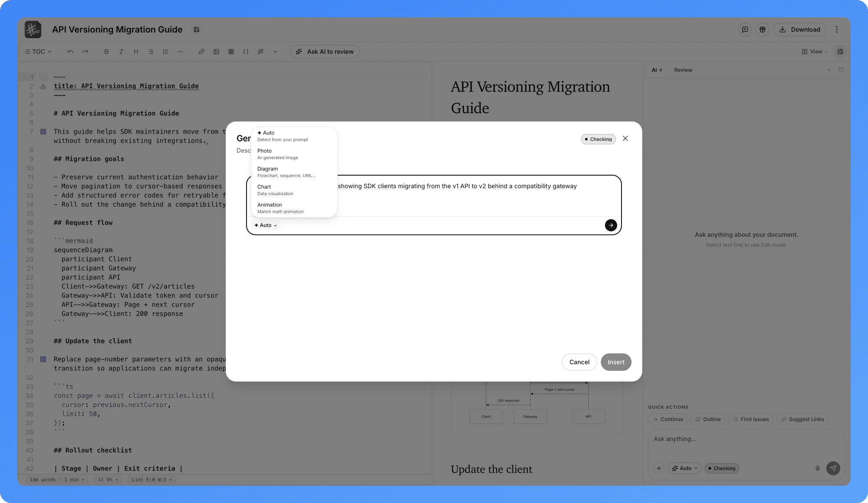This screenshot has height=503, width=868.
Task: Open the Auto model dropdown in AI chat
Action: click(x=685, y=468)
